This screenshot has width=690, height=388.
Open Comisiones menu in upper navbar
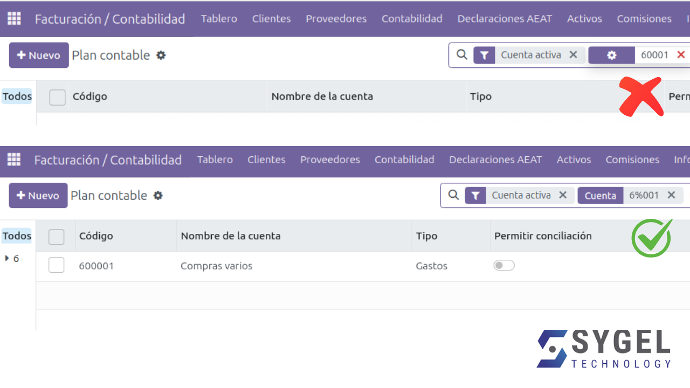644,18
